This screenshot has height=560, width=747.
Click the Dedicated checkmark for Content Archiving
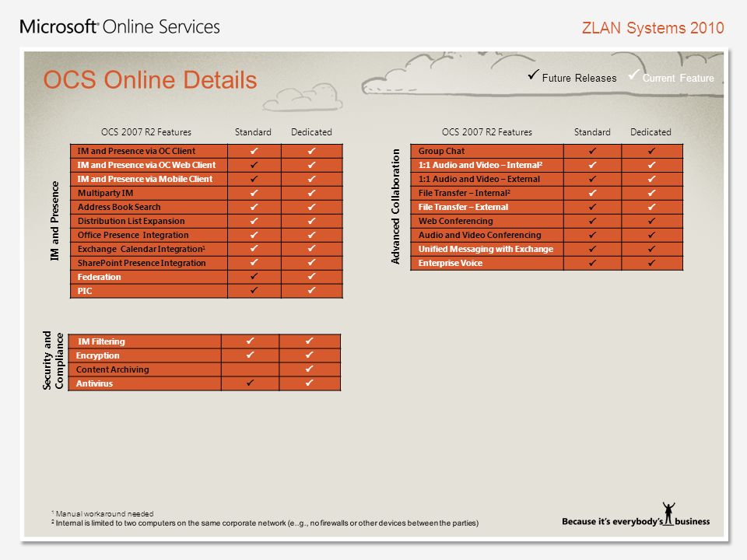click(x=309, y=369)
